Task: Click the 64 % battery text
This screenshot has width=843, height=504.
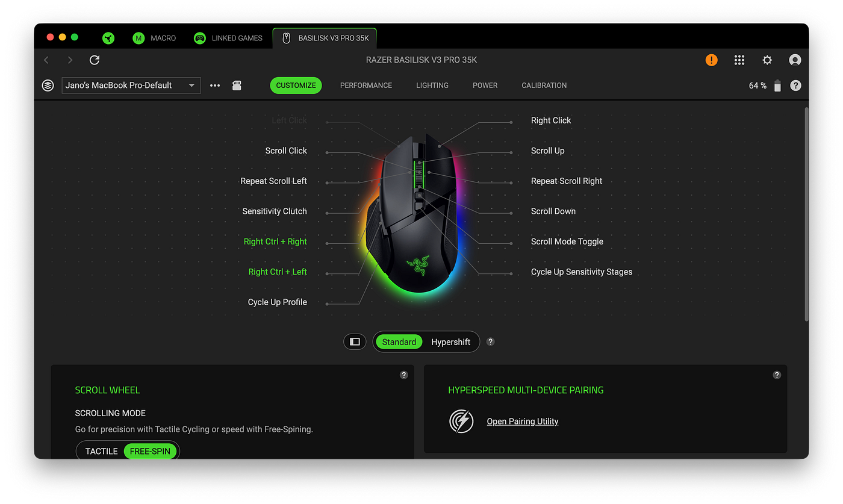Action: (757, 86)
